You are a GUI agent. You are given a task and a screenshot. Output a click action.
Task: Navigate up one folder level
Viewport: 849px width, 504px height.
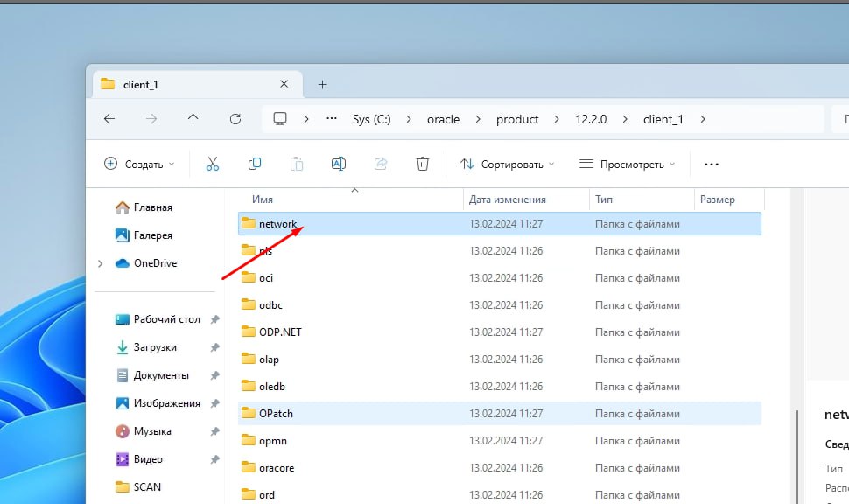click(193, 119)
